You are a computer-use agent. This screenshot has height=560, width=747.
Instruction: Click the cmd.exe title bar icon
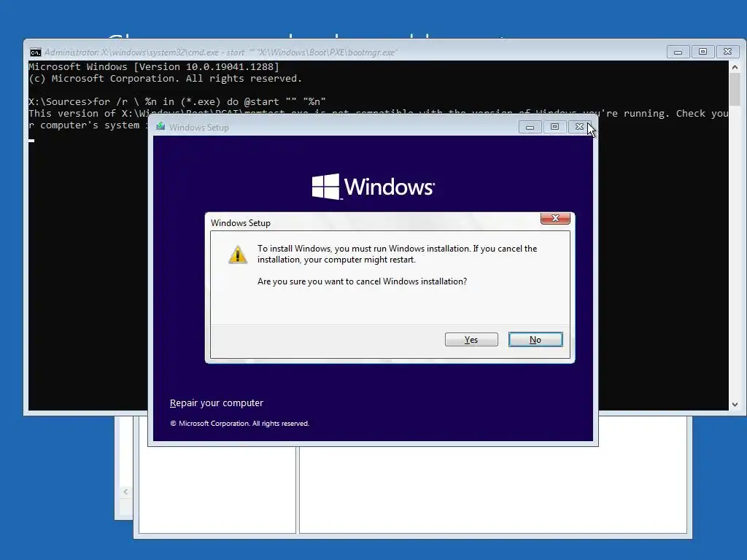[35, 52]
